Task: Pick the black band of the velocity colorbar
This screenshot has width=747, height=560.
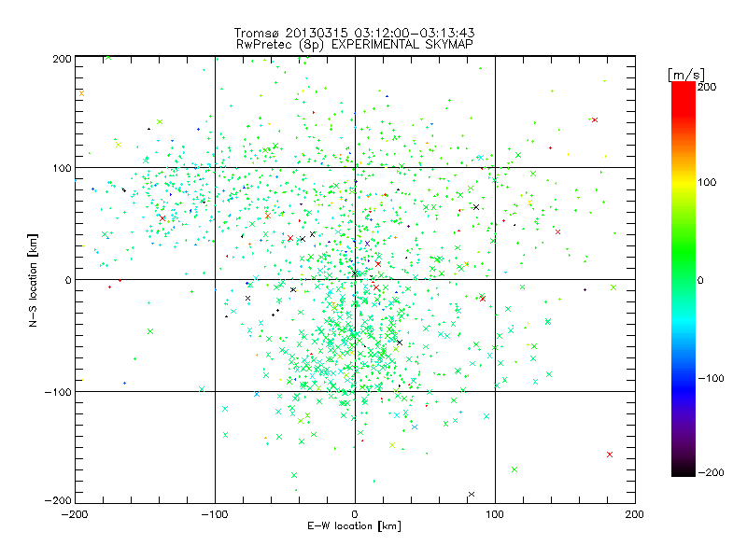Action: click(x=684, y=469)
